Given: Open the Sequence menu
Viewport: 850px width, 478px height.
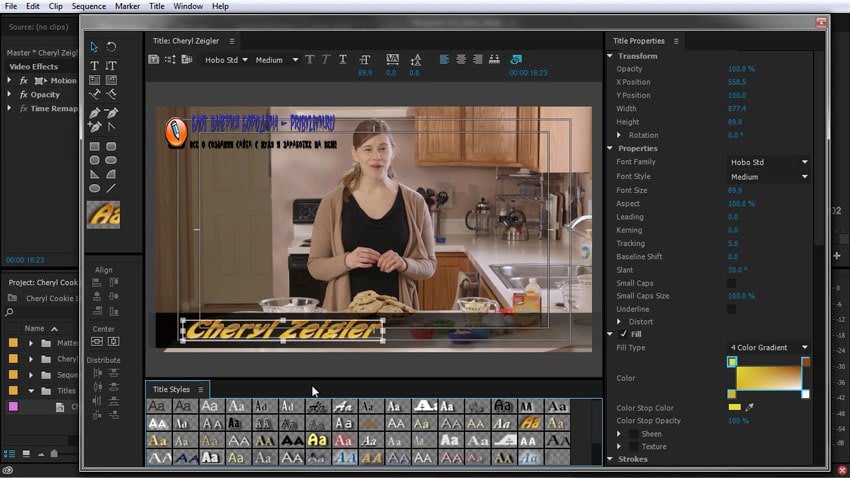Looking at the screenshot, I should point(88,6).
